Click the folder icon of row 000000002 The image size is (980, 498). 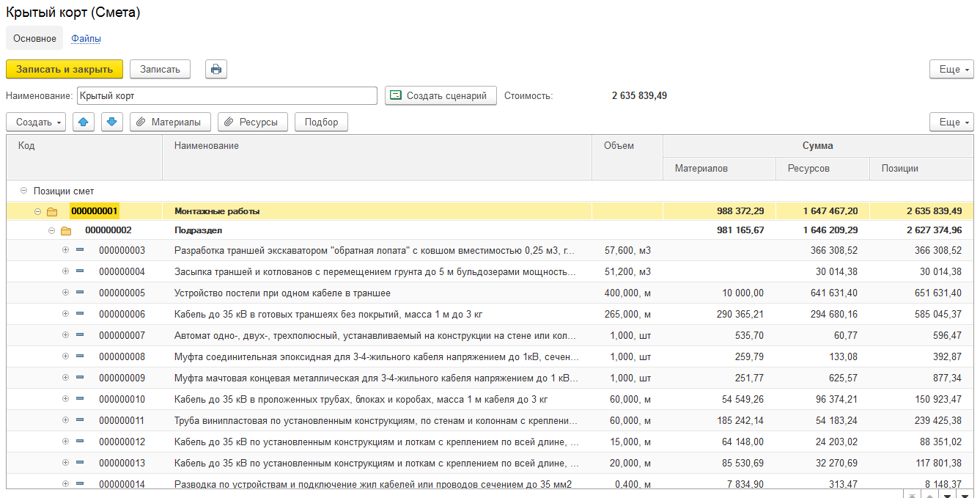[66, 231]
